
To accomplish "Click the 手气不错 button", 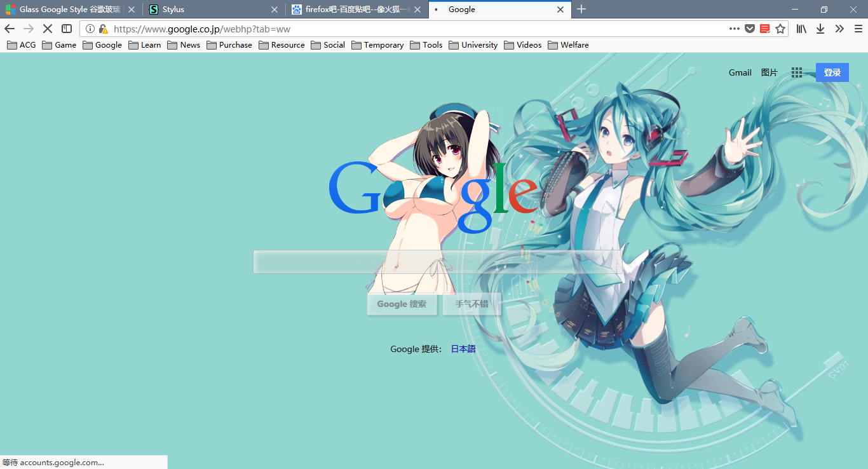I will point(471,304).
